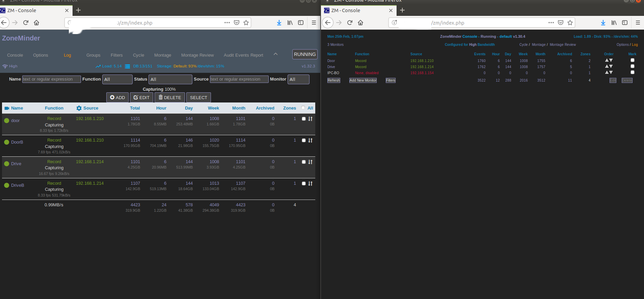Check the Drive monitor checkbox
The image size is (644, 299).
[304, 162]
